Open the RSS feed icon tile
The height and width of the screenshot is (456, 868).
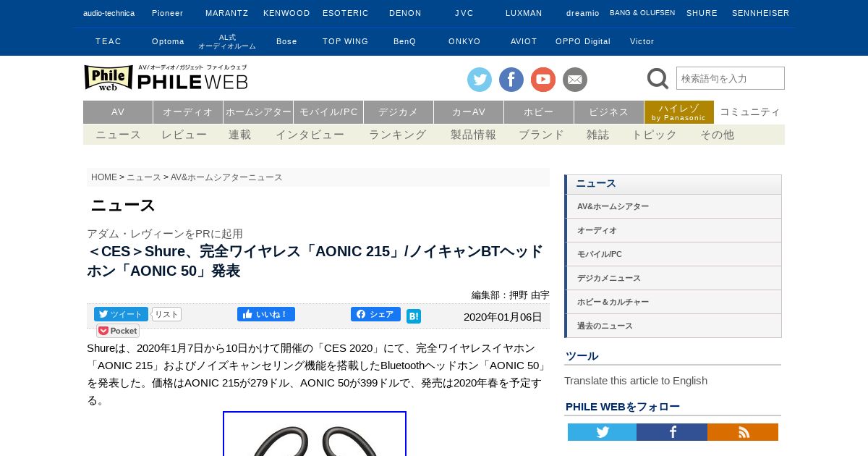click(x=743, y=432)
